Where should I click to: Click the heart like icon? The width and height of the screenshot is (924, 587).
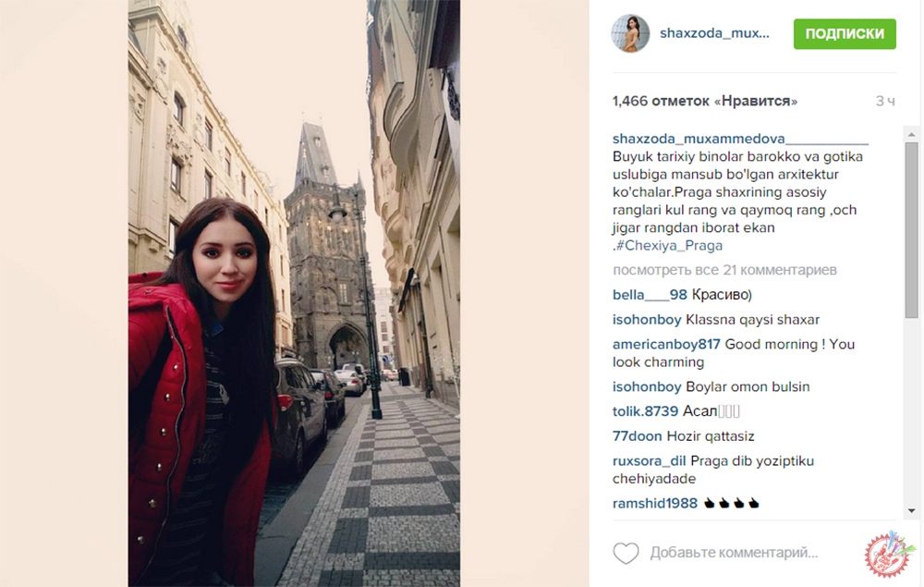(626, 553)
